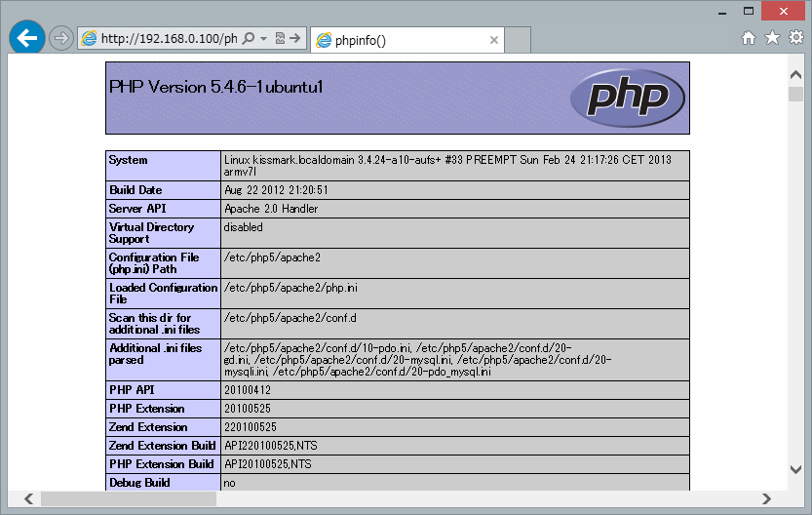Click the vertical scrollbar up arrow
The width and height of the screenshot is (812, 515).
pyautogui.click(x=796, y=75)
